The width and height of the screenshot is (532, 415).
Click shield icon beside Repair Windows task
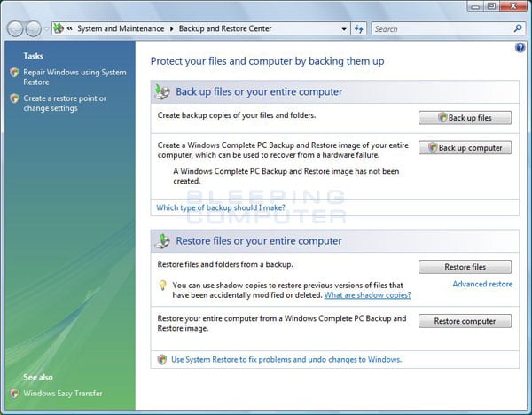(14, 73)
